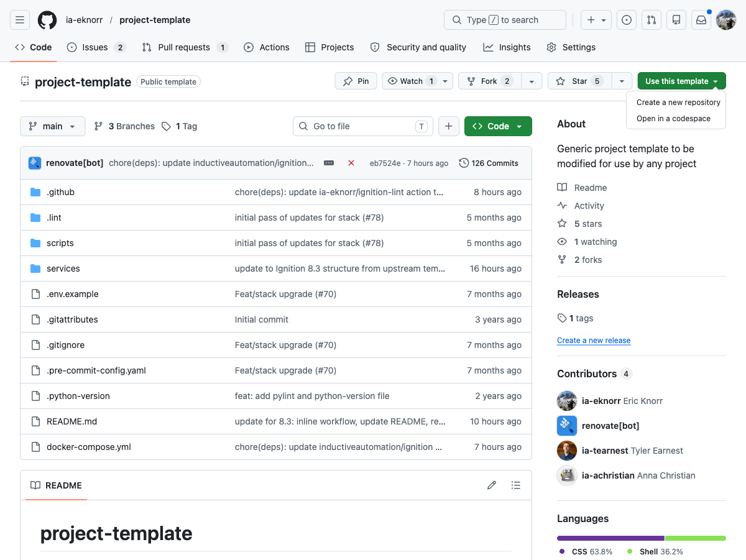Image resolution: width=746 pixels, height=560 pixels.
Task: Open Security and quality tab
Action: (418, 47)
